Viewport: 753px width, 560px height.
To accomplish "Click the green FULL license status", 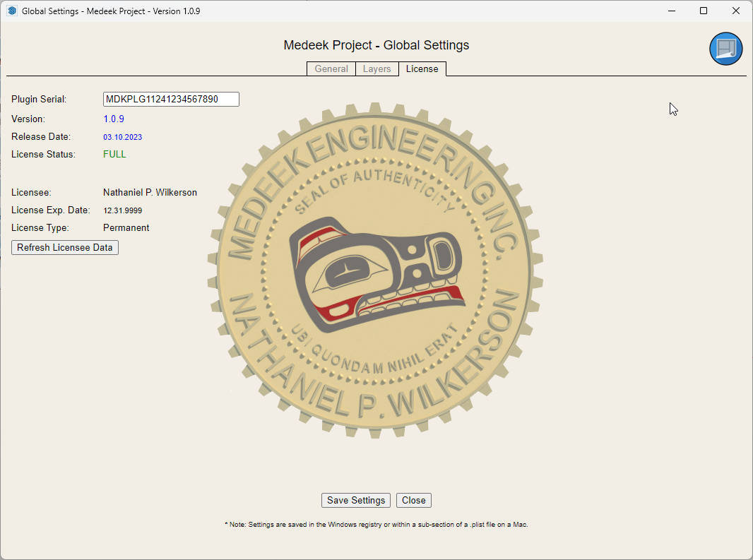I will pyautogui.click(x=114, y=154).
